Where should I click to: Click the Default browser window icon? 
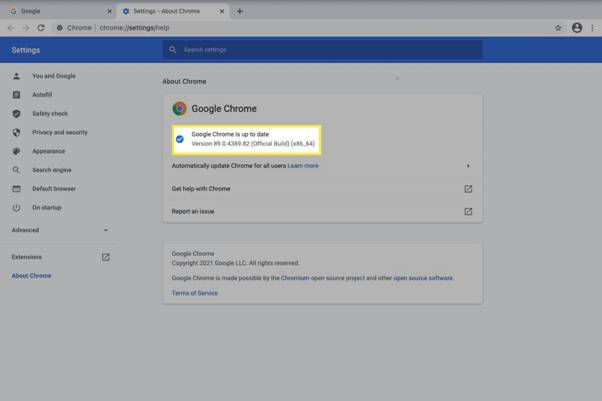click(x=16, y=189)
